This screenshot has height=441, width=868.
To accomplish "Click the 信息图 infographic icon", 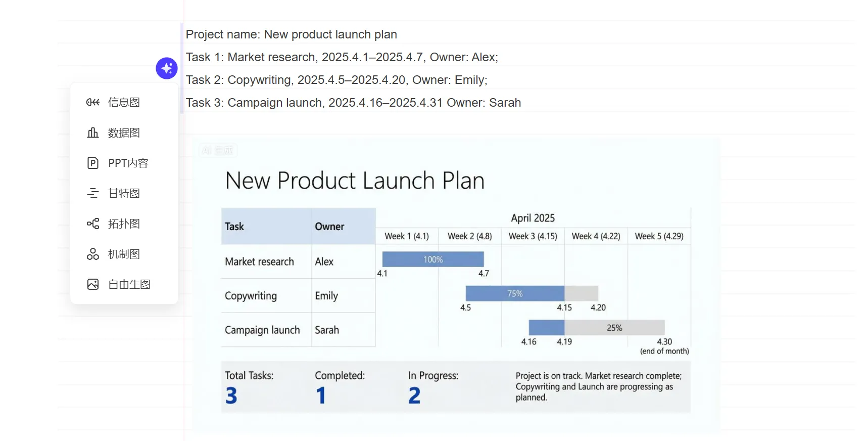I will [x=93, y=103].
